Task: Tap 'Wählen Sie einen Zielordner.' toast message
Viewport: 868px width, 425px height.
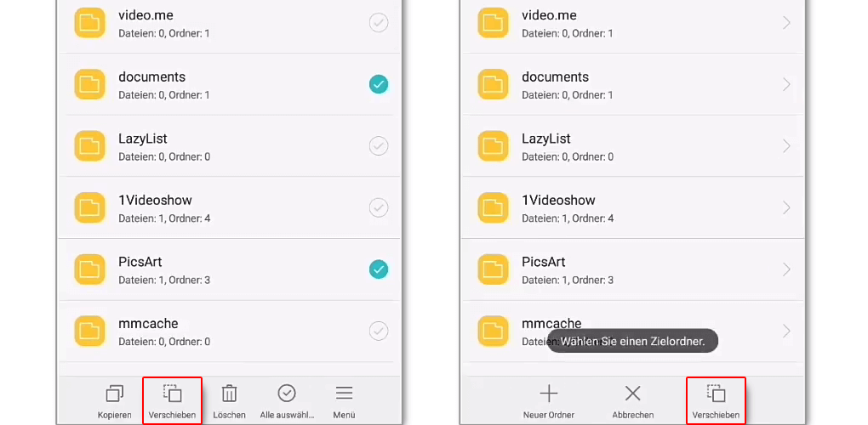Action: [x=632, y=341]
